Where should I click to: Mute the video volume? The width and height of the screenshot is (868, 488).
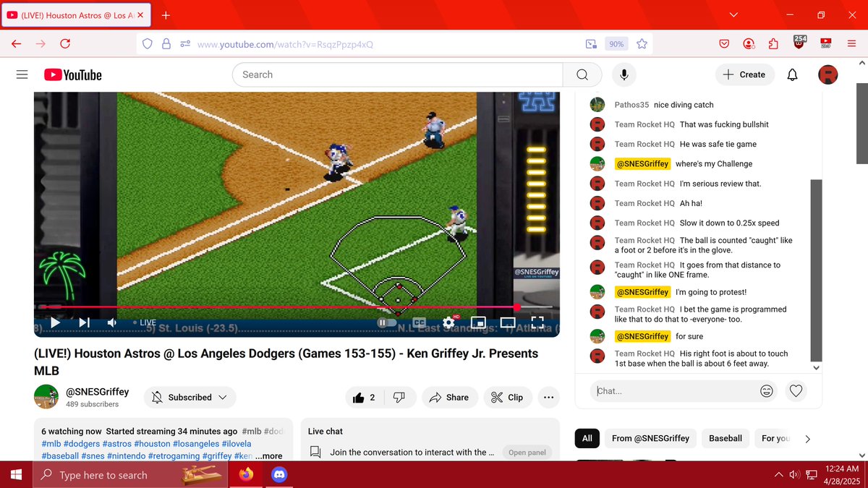coord(112,322)
